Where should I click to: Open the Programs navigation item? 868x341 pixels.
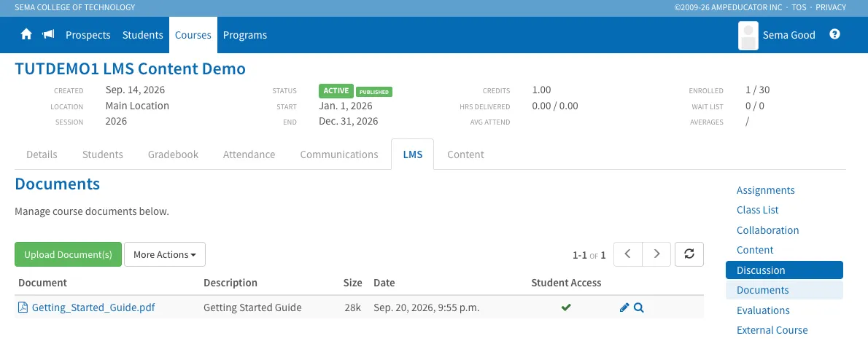tap(244, 35)
